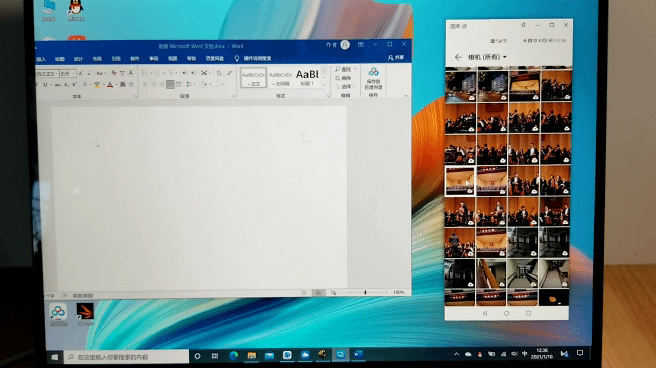Open the References ribbon tab

pos(116,59)
